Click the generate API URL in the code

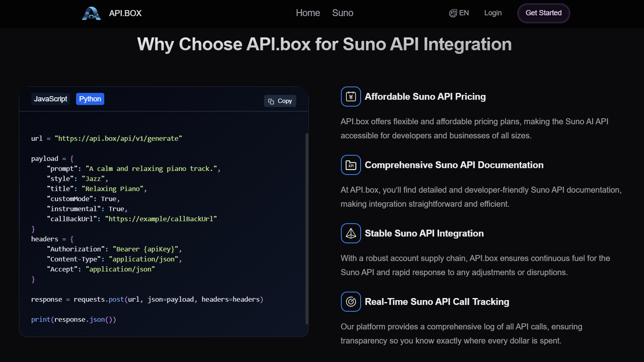tap(119, 138)
